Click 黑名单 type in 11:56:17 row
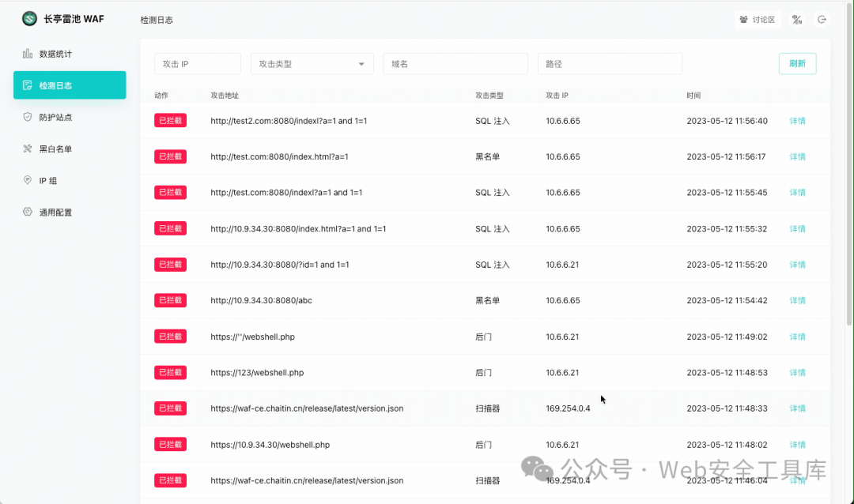Viewport: 854px width, 504px height. [x=487, y=156]
